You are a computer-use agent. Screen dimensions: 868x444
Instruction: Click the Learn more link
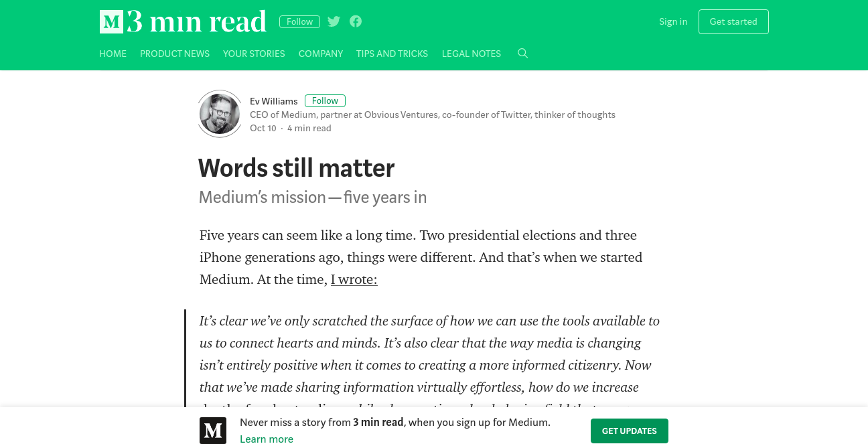click(267, 439)
